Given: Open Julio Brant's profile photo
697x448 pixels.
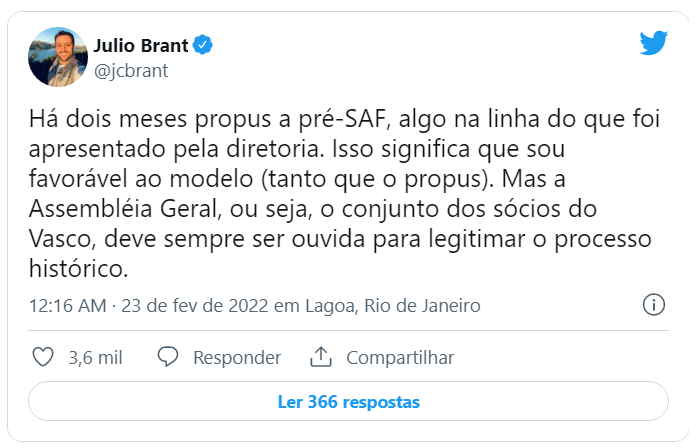Looking at the screenshot, I should pyautogui.click(x=57, y=57).
